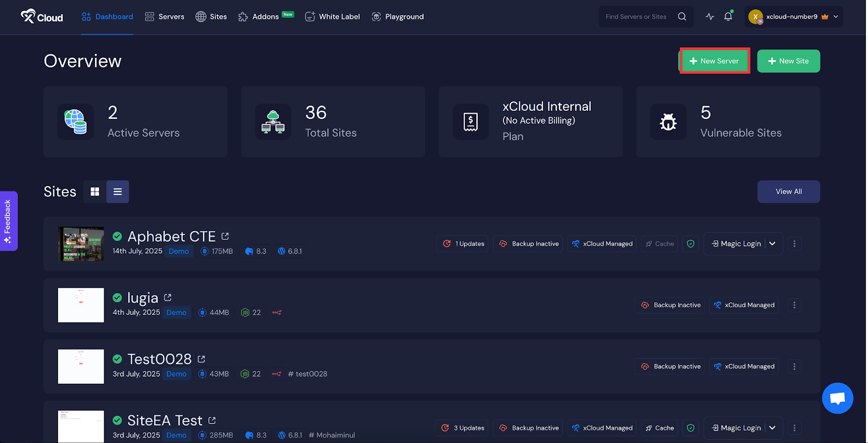This screenshot has width=868, height=443.
Task: Click the Demo tag on Test0028
Action: coord(176,374)
